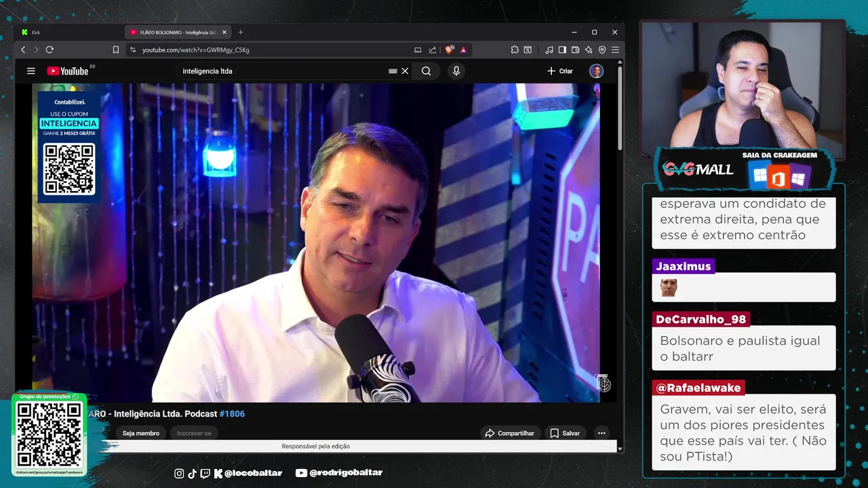Click the emote in Jaaximus message

669,288
